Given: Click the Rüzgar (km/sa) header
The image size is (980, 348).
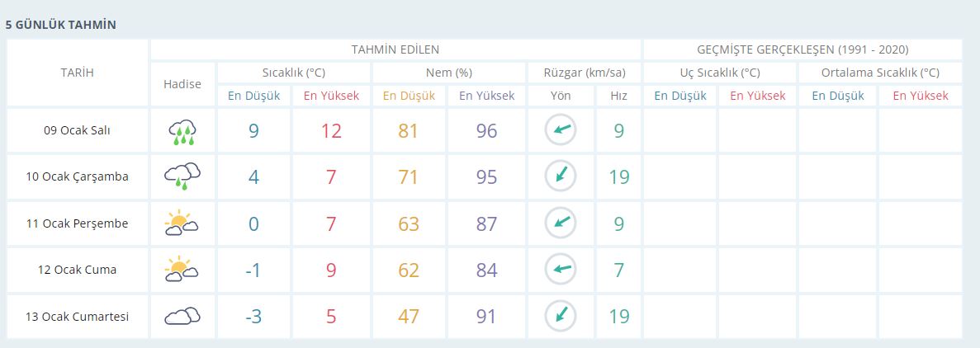Looking at the screenshot, I should tap(584, 73).
